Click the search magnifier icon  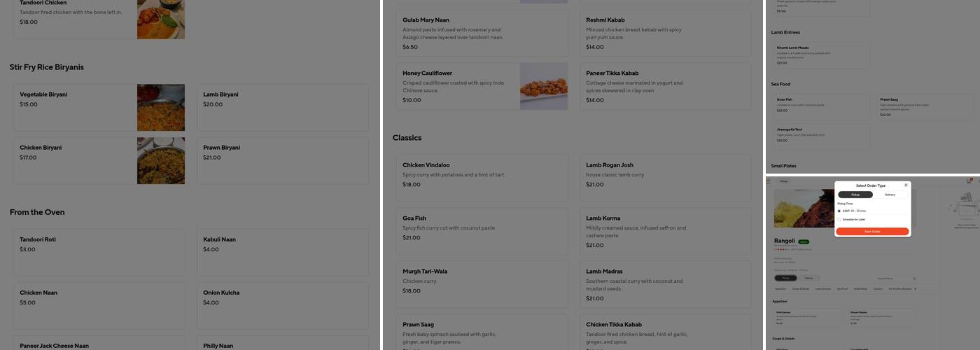(913, 279)
